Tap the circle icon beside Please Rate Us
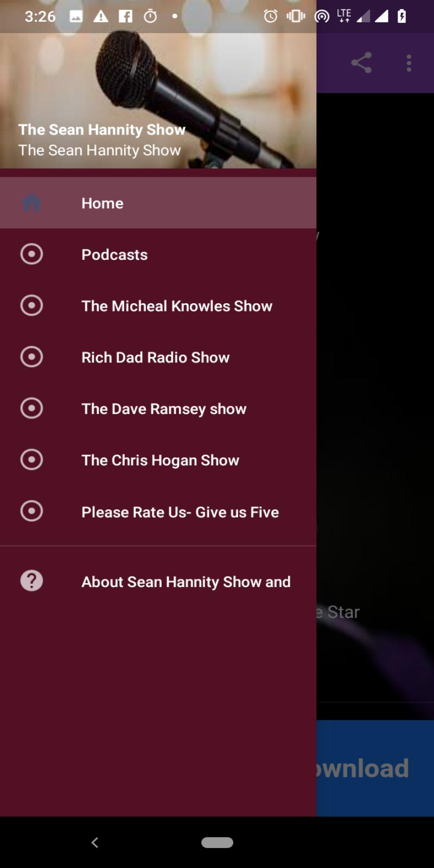The width and height of the screenshot is (434, 868). tap(31, 511)
